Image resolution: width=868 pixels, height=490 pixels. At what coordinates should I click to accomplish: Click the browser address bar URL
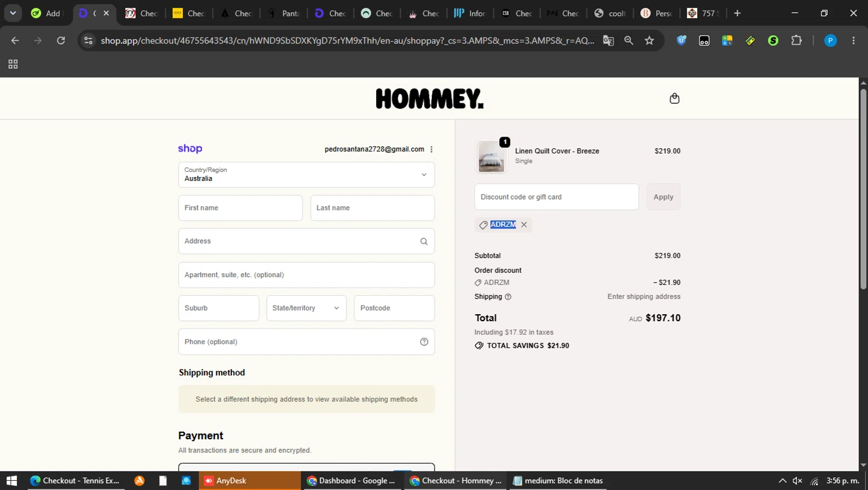(347, 40)
